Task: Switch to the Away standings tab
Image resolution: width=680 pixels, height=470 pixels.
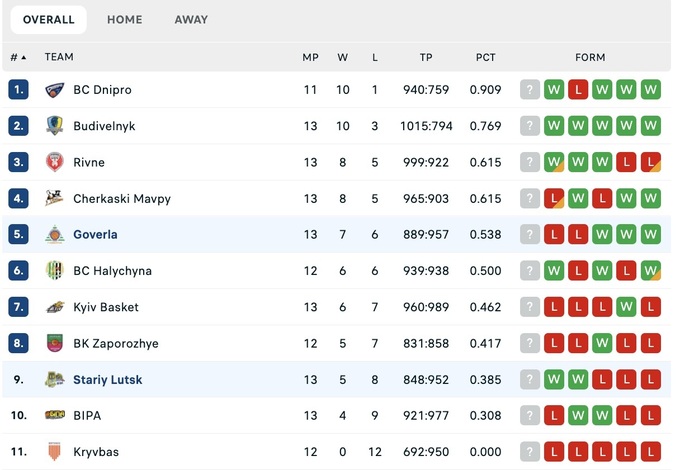Action: 191,19
